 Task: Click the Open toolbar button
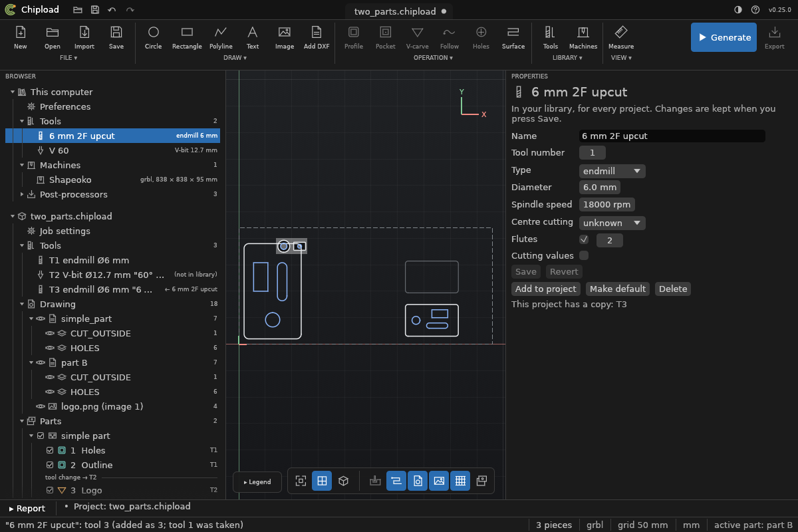click(53, 37)
